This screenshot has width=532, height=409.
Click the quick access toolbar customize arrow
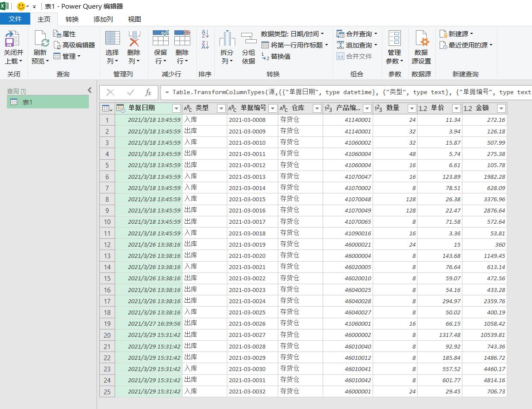click(x=34, y=7)
